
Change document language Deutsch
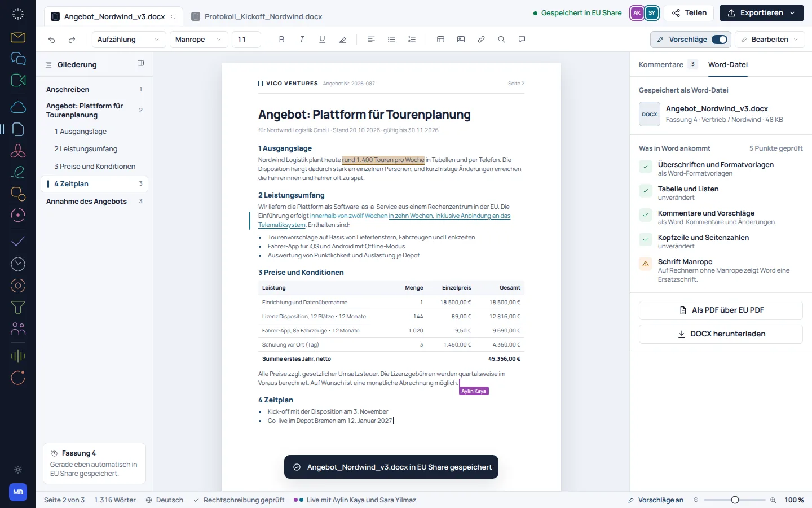[165, 500]
